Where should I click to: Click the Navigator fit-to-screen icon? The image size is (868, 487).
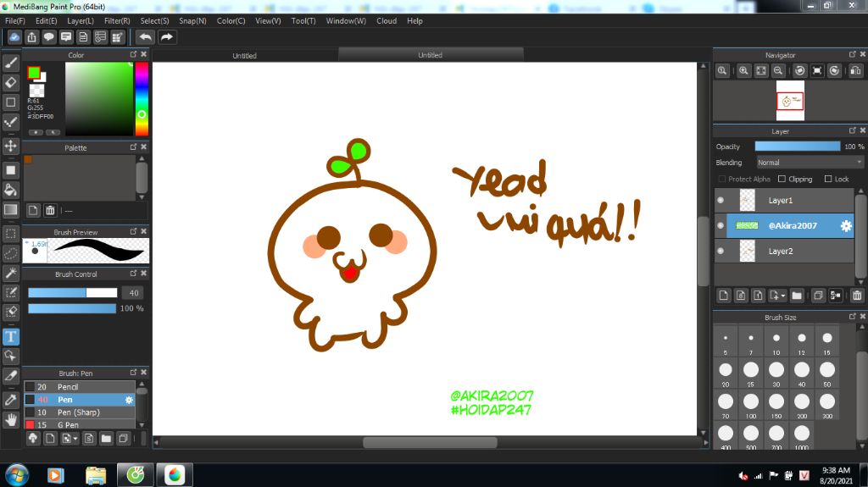[x=761, y=71]
